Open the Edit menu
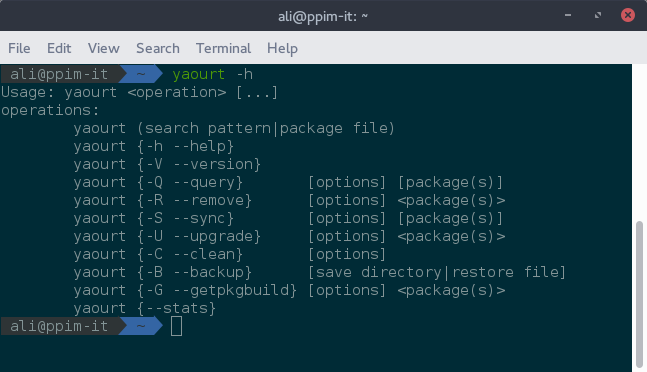This screenshot has width=647, height=372. click(59, 48)
